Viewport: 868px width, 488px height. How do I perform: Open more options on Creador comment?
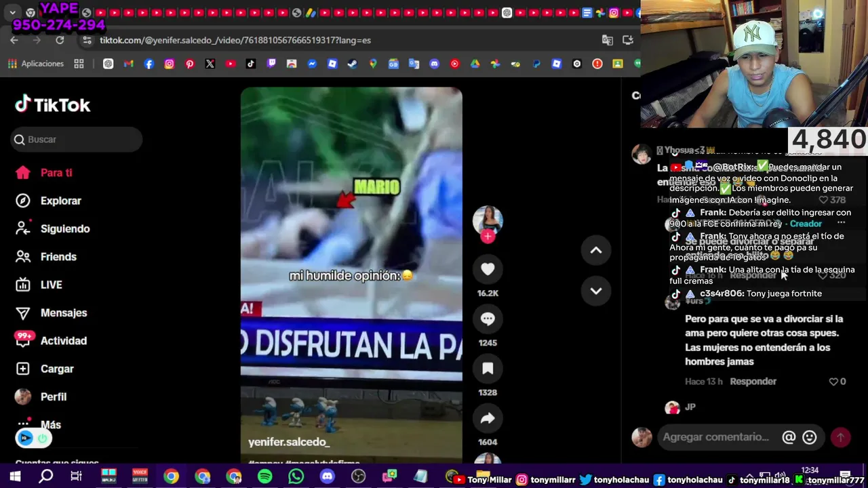[x=841, y=223]
